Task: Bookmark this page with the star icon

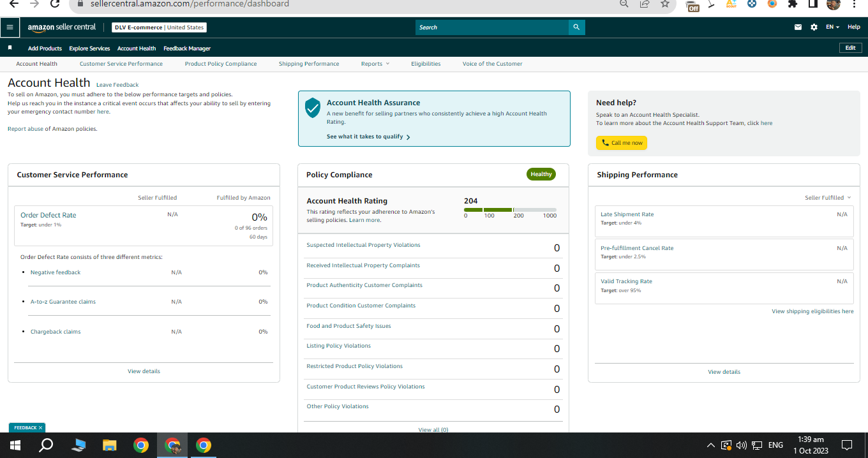Action: click(x=665, y=4)
